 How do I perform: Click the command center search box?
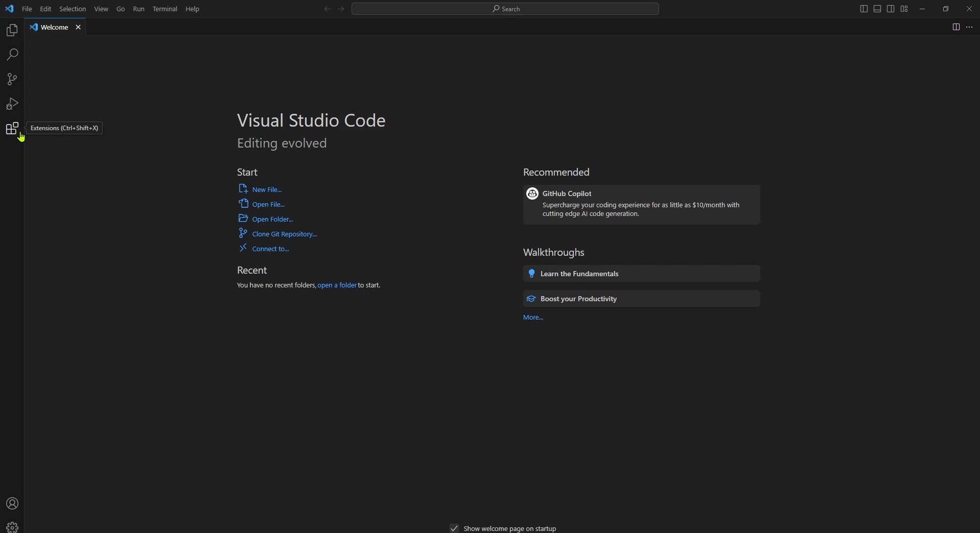(506, 9)
